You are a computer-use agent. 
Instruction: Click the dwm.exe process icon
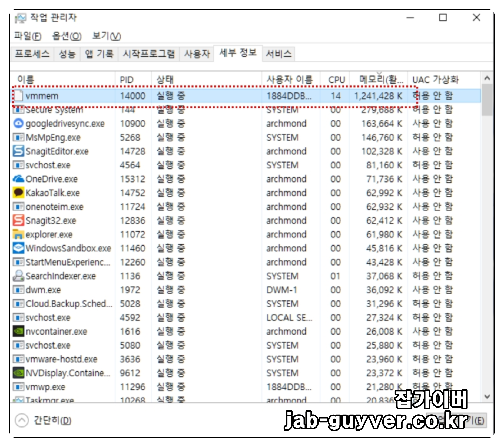tap(18, 290)
